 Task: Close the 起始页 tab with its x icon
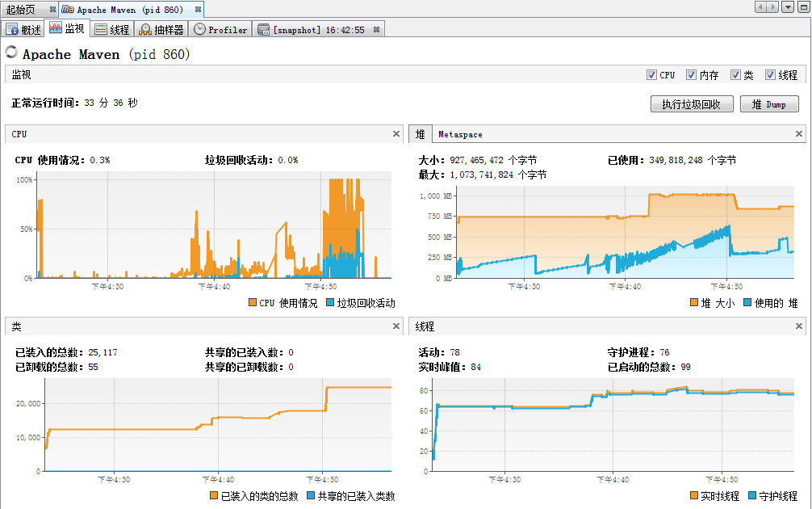pos(52,10)
